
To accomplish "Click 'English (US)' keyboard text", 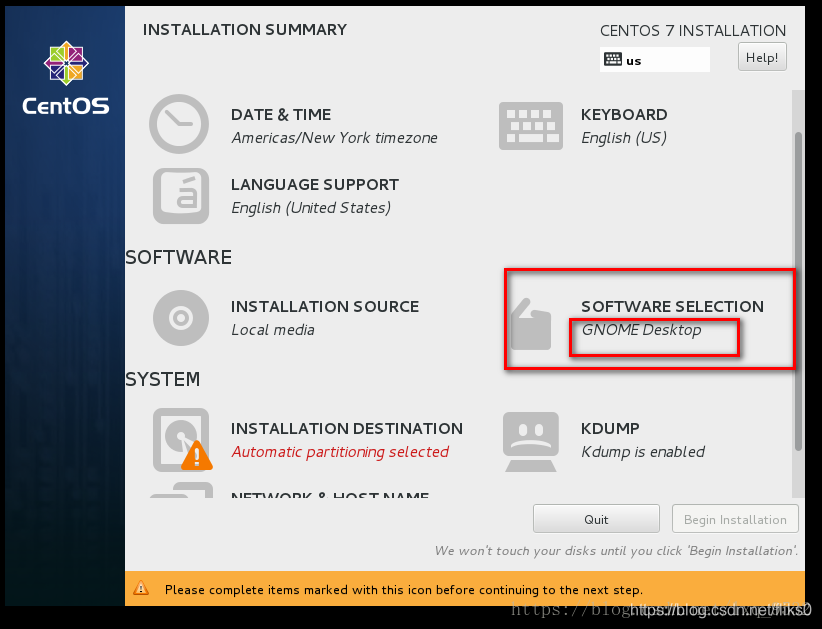I will [x=624, y=138].
